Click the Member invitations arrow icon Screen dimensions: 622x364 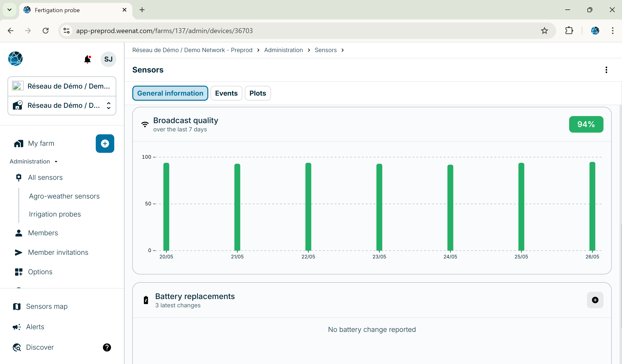point(19,252)
